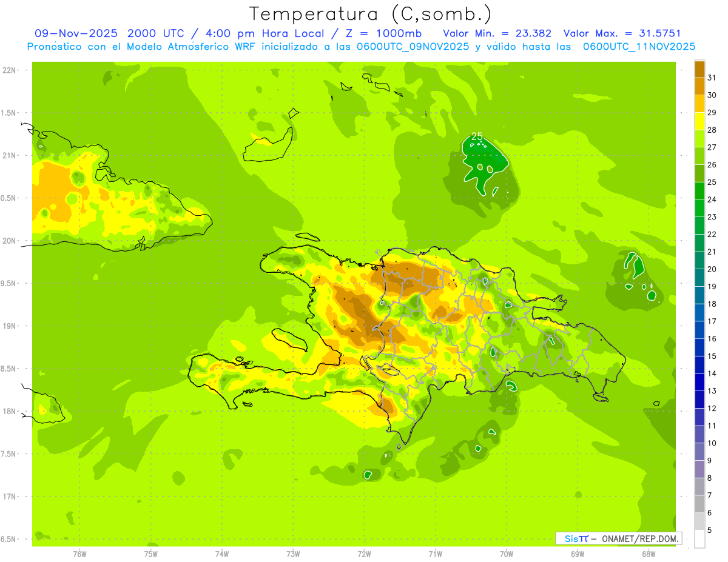Click the colorbar swatch between 20 and 21
This screenshot has height=562, width=728.
click(x=699, y=261)
